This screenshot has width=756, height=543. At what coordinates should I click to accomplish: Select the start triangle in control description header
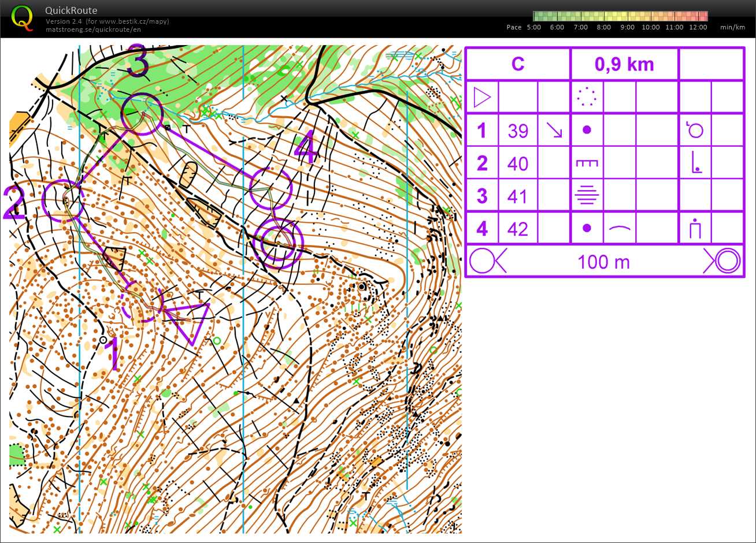click(481, 97)
